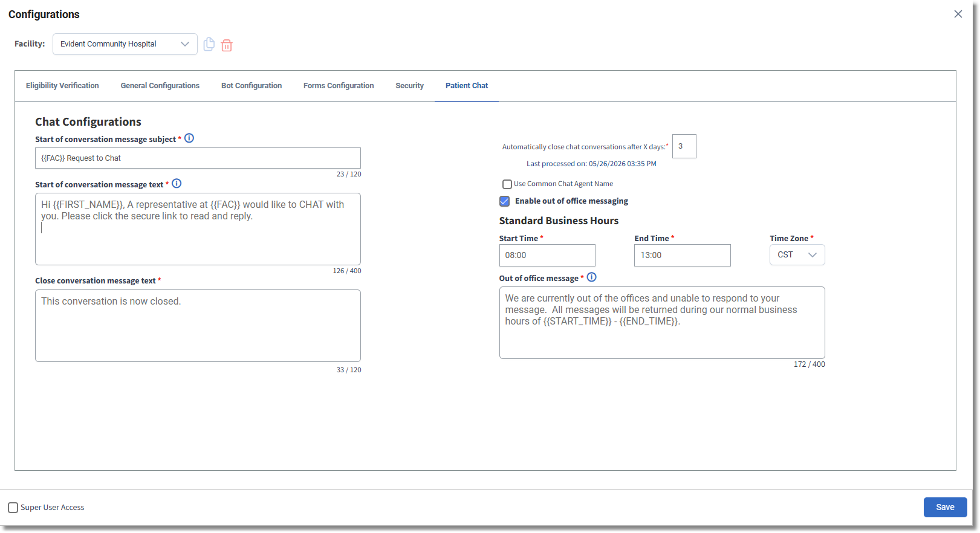Click the Facility: label
The width and height of the screenshot is (980, 533).
pos(30,44)
